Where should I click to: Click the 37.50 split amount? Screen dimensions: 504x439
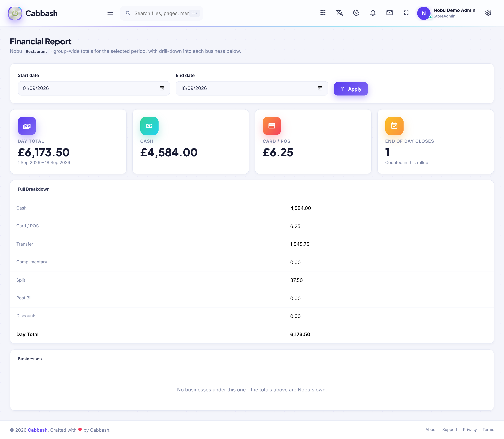click(x=296, y=280)
